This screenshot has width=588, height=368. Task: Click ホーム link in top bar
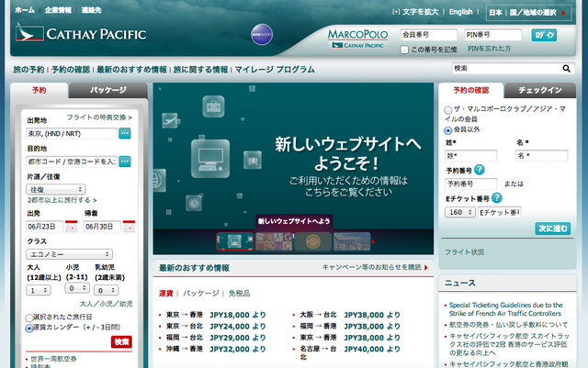(x=25, y=10)
